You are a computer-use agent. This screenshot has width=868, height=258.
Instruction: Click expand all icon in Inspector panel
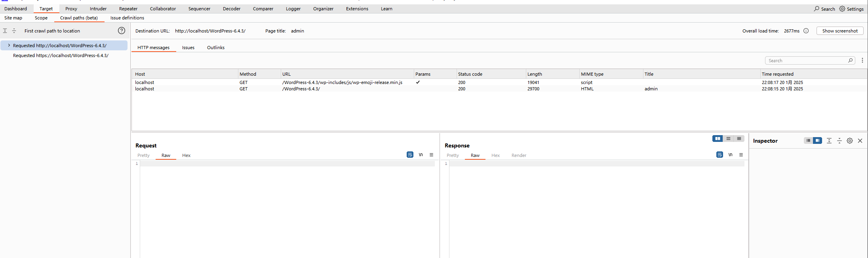[x=829, y=141]
